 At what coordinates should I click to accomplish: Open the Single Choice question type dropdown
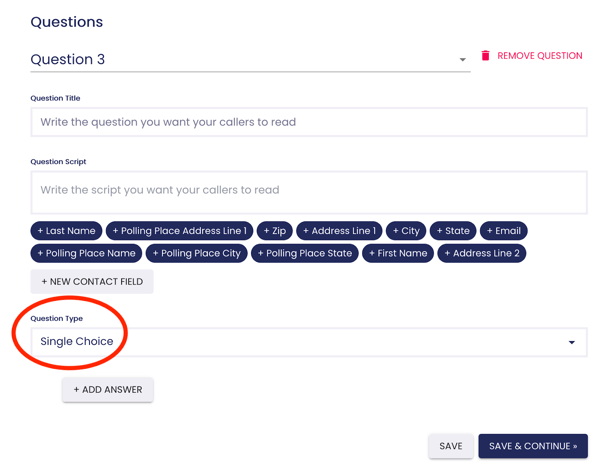pos(308,342)
